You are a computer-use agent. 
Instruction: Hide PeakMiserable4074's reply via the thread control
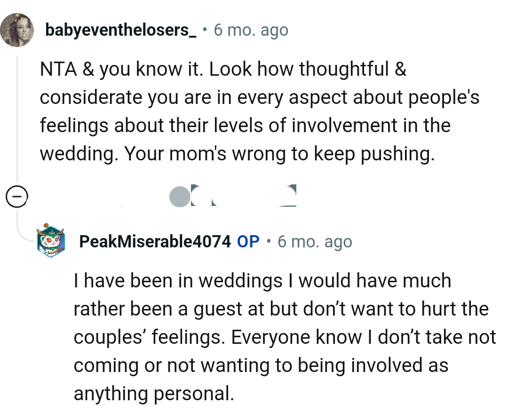point(17,196)
